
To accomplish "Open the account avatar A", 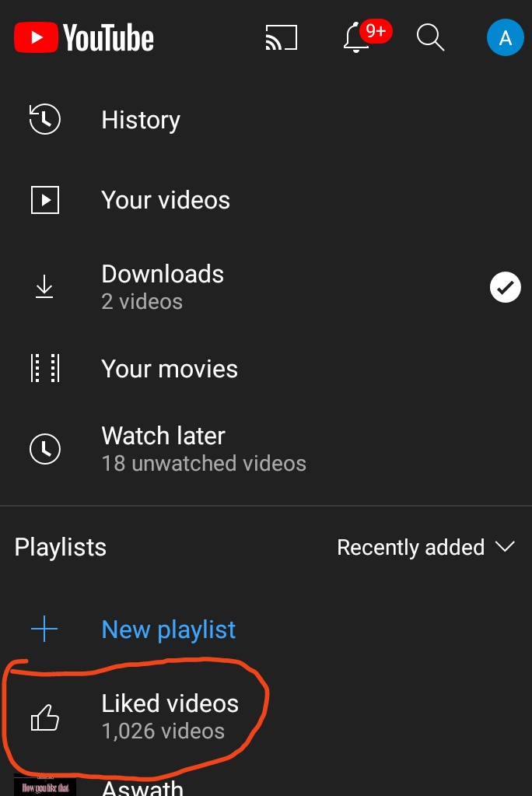I will coord(505,37).
